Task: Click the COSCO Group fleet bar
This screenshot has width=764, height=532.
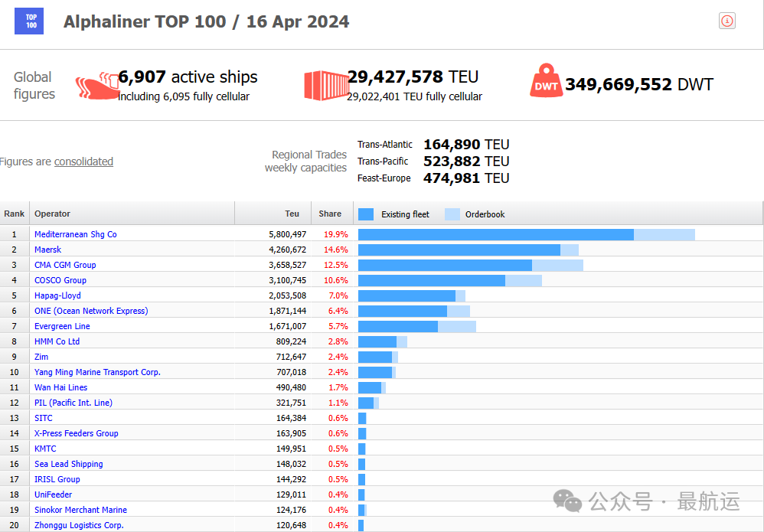Action: (432, 281)
